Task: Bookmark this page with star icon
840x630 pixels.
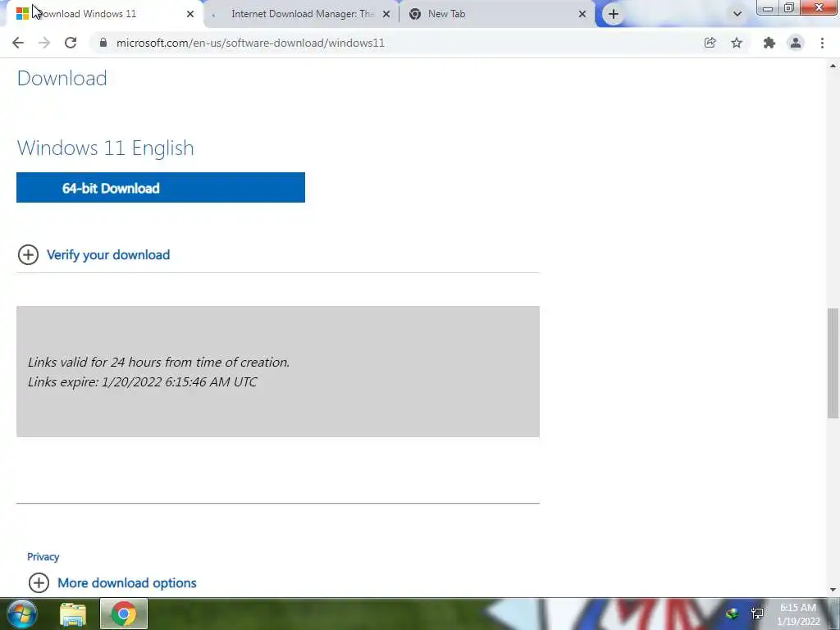Action: (737, 43)
